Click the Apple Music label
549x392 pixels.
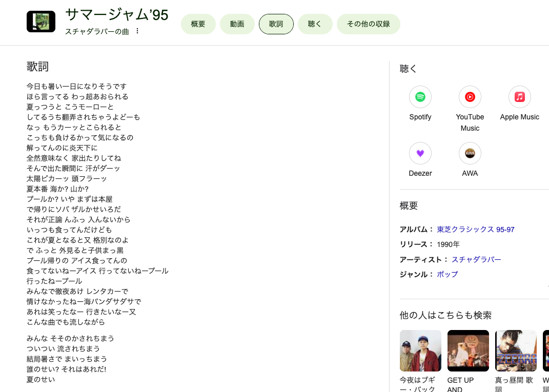click(x=520, y=117)
